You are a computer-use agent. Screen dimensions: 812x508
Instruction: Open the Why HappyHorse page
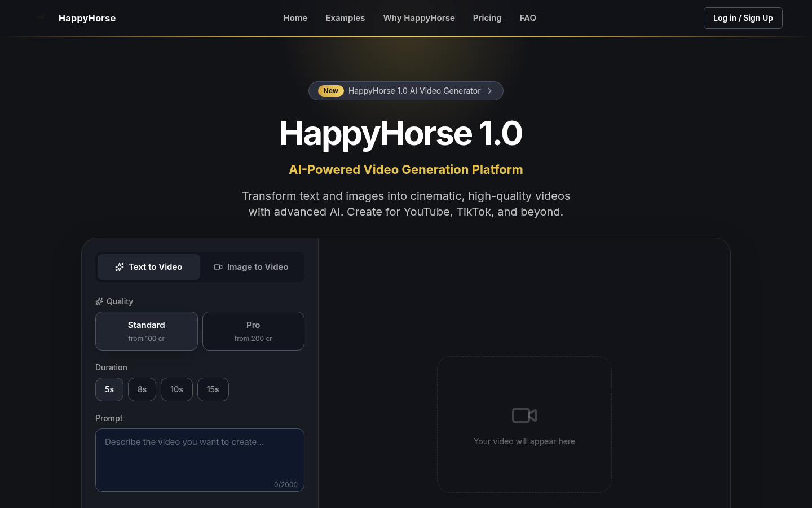click(x=419, y=17)
